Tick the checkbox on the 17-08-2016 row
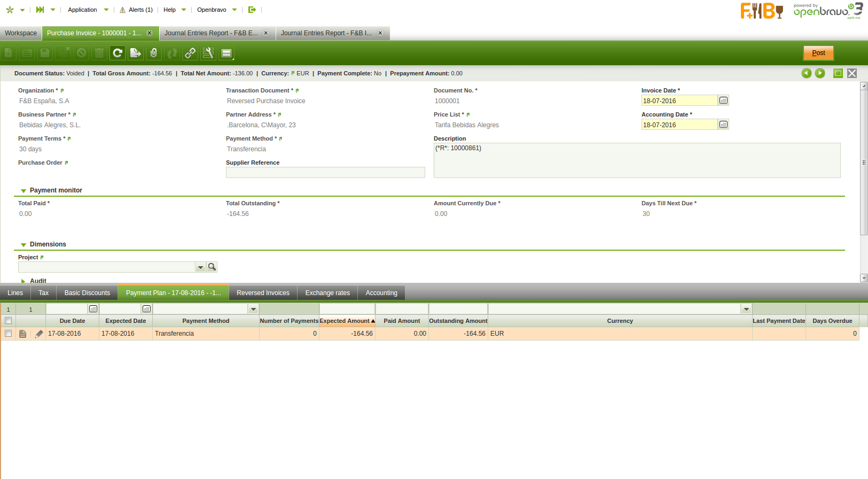 [x=8, y=334]
